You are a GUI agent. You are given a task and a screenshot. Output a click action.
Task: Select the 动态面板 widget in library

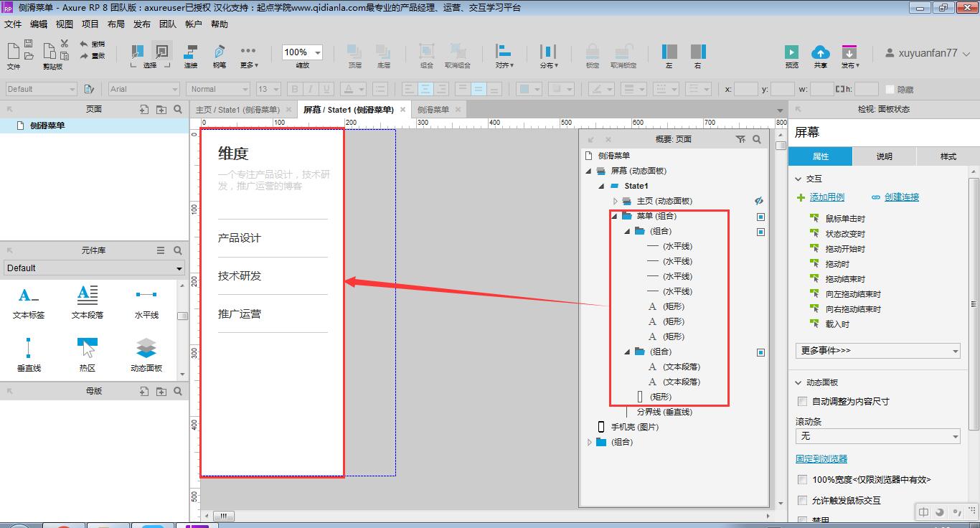pyautogui.click(x=146, y=354)
